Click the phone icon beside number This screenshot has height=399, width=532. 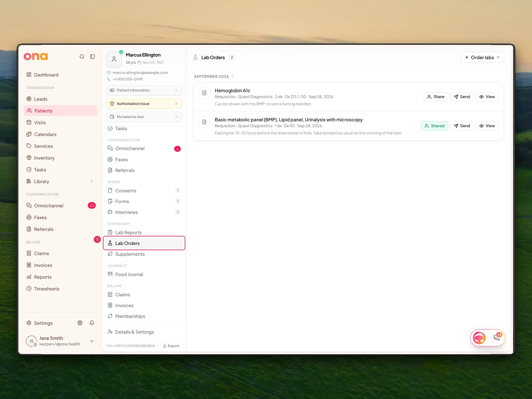click(109, 79)
